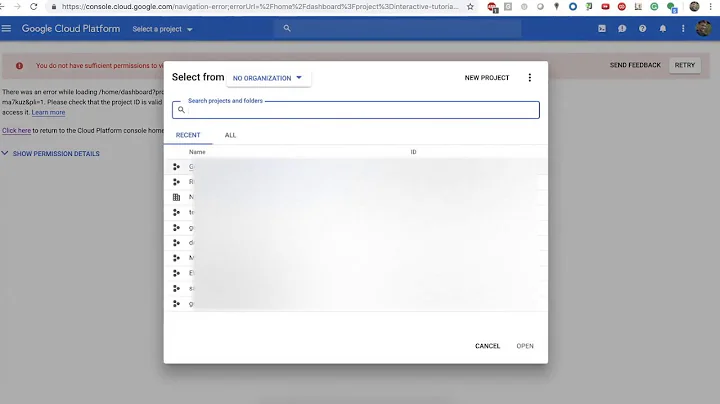Select the organization building icon in row N
Viewport: 720px width, 404px height.
(x=176, y=197)
